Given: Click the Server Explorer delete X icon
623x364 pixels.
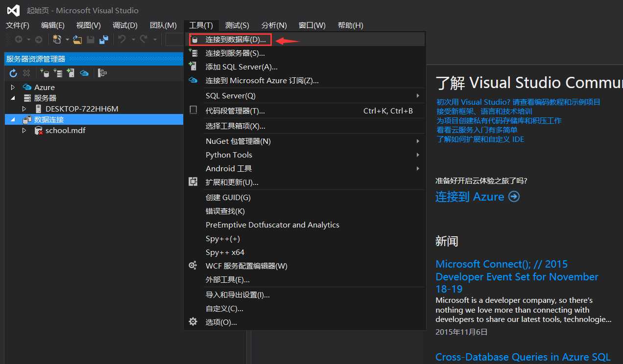Looking at the screenshot, I should (26, 73).
